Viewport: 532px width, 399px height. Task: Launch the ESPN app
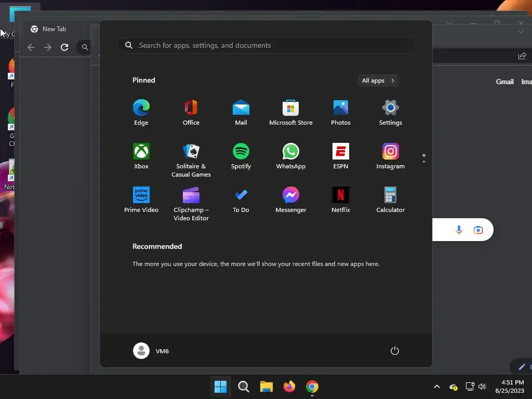pos(341,156)
